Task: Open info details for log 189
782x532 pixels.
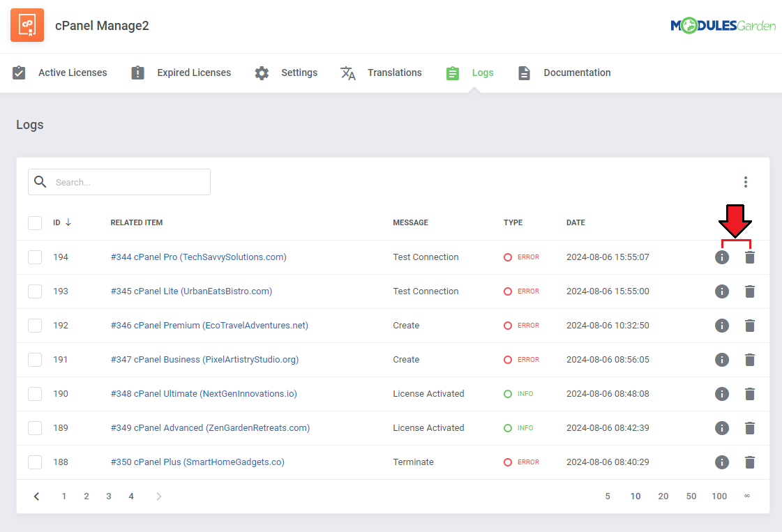Action: click(x=721, y=428)
